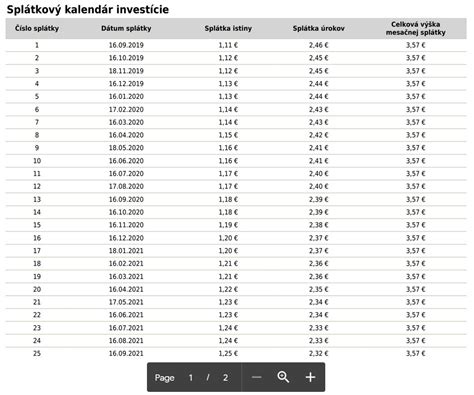Click date 16.11.2020 cell
This screenshot has width=474, height=395.
[x=126, y=225]
